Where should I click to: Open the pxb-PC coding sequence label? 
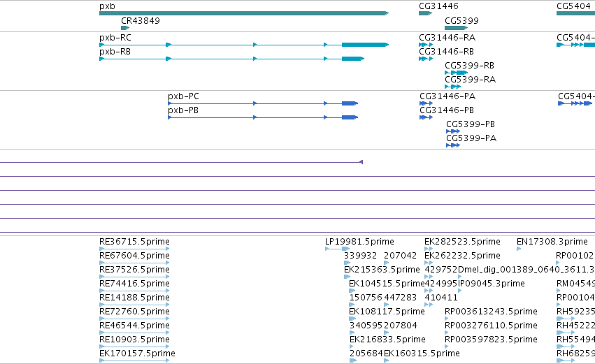(x=183, y=96)
